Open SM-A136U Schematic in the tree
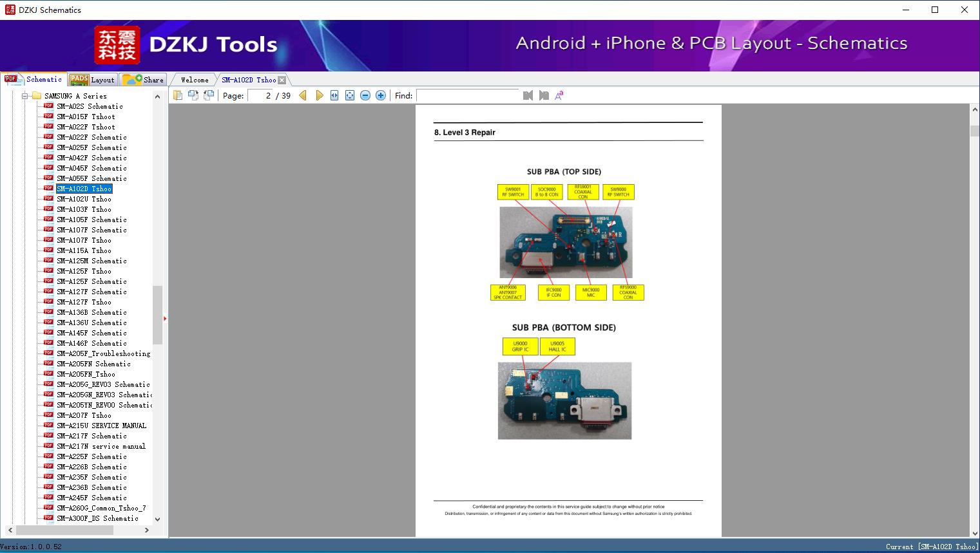 click(91, 323)
